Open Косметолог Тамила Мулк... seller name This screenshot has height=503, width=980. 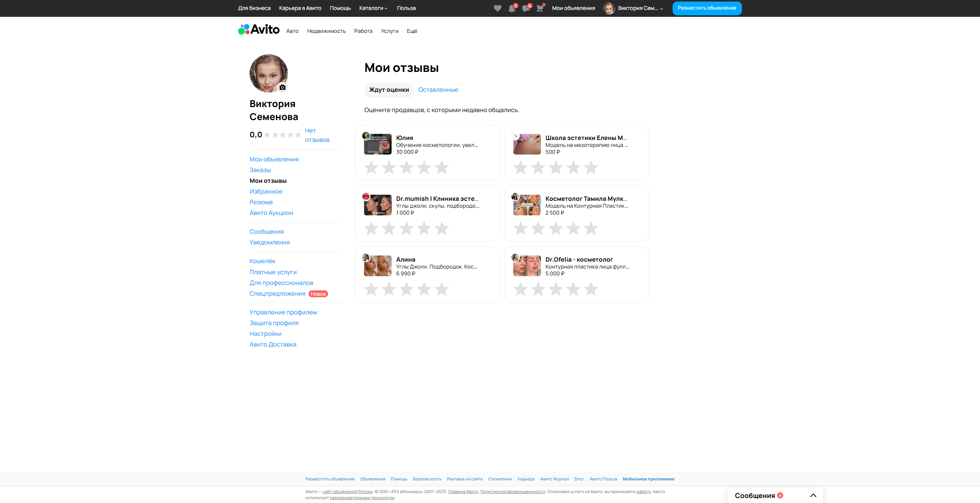pos(586,199)
